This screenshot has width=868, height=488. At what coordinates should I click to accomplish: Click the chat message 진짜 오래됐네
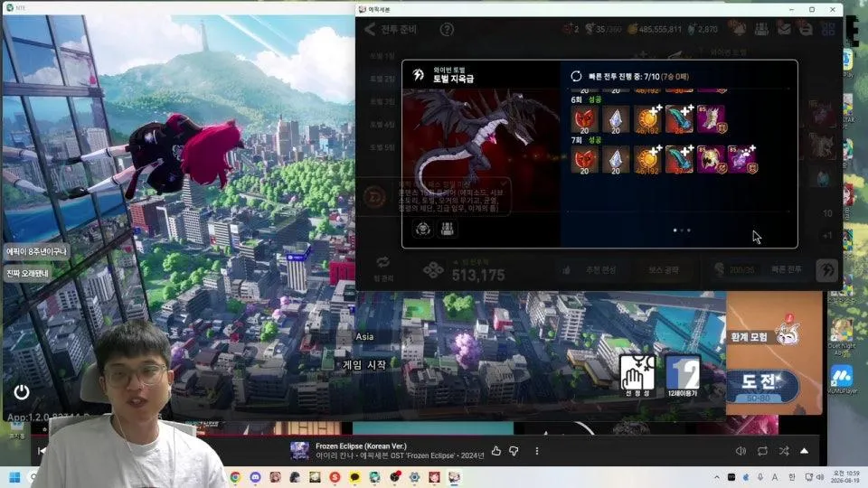tap(28, 273)
